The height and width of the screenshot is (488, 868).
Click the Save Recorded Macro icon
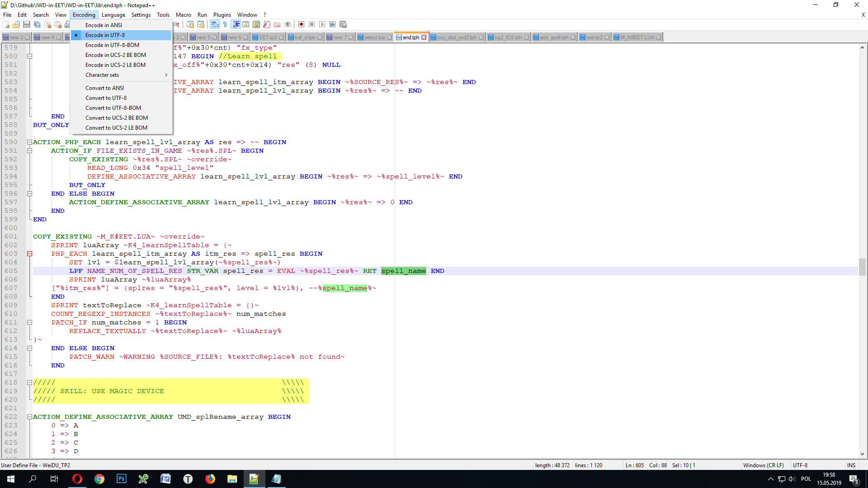343,24
